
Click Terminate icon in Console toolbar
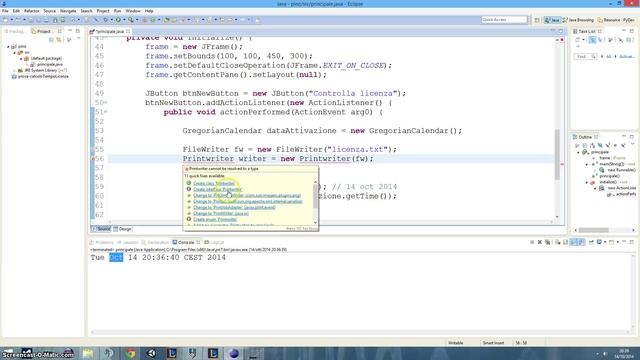[x=532, y=242]
